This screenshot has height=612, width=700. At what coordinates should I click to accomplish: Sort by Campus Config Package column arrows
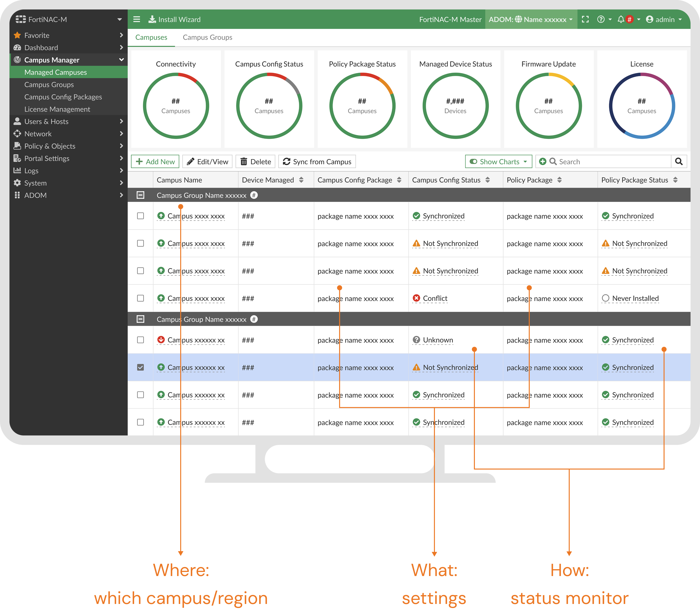point(399,180)
